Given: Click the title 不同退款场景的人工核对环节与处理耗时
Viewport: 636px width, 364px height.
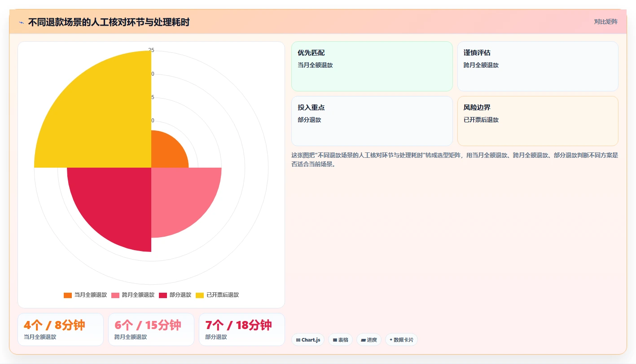Looking at the screenshot, I should coord(109,22).
